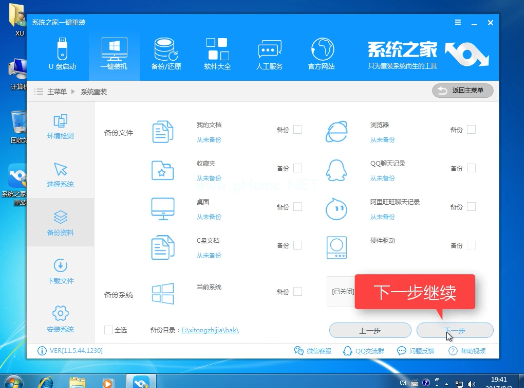Open the 官方网站 tab with globe icon
This screenshot has width=524, height=388.
pos(321,53)
